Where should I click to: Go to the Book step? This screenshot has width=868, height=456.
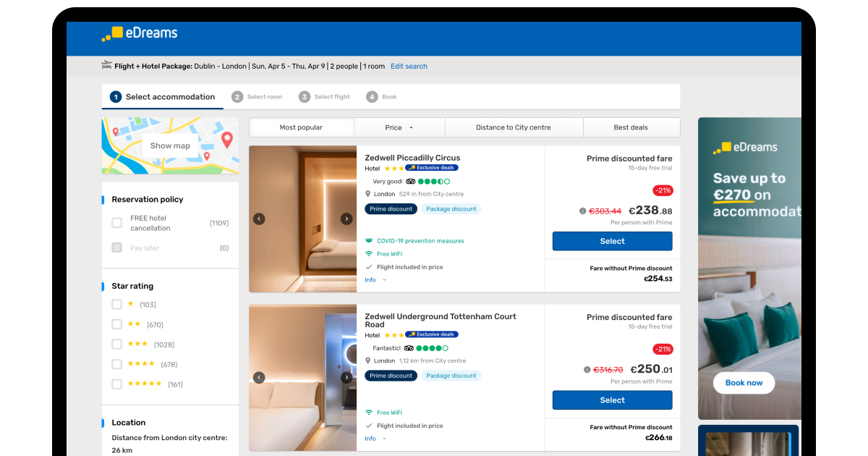coord(382,96)
